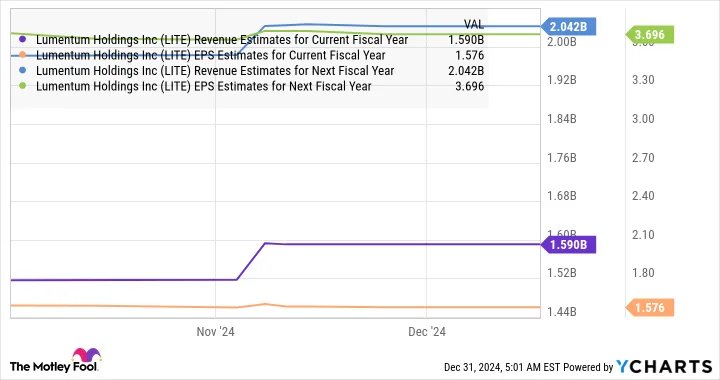Click the 2.40 EPS axis tick label

[x=643, y=196]
